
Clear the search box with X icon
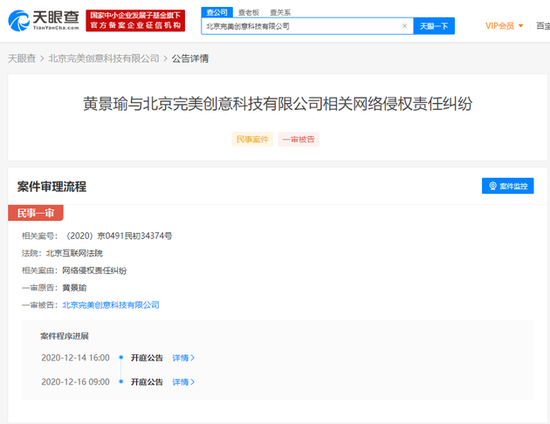click(404, 26)
